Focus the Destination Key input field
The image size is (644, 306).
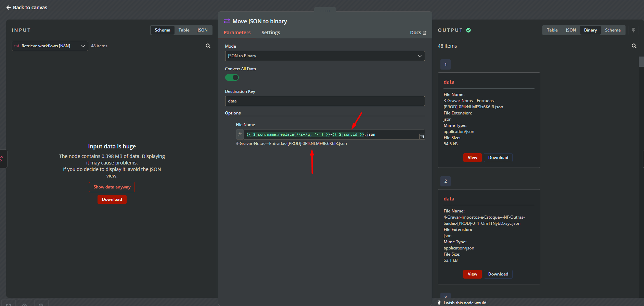click(325, 101)
